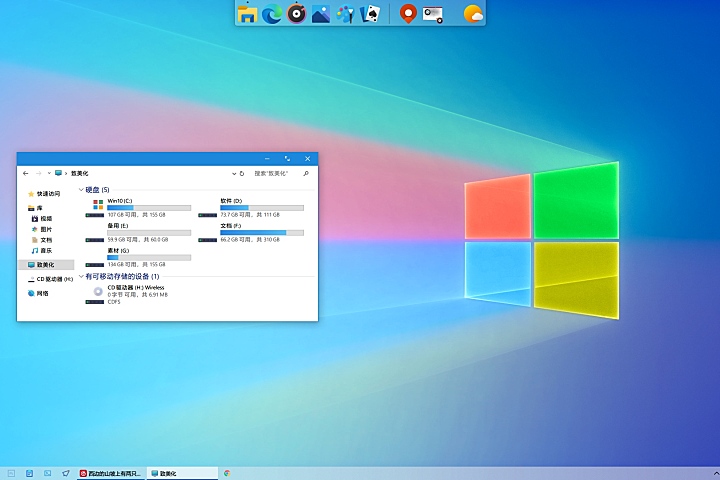This screenshot has height=480, width=720.
Task: Collapse the 硬盘 (5) group
Action: coord(81,190)
